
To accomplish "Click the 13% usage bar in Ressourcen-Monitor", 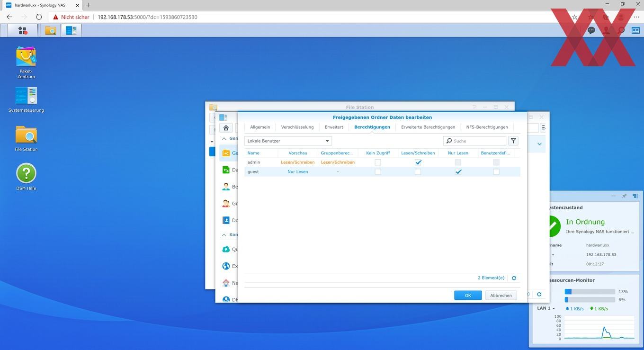I will point(590,292).
